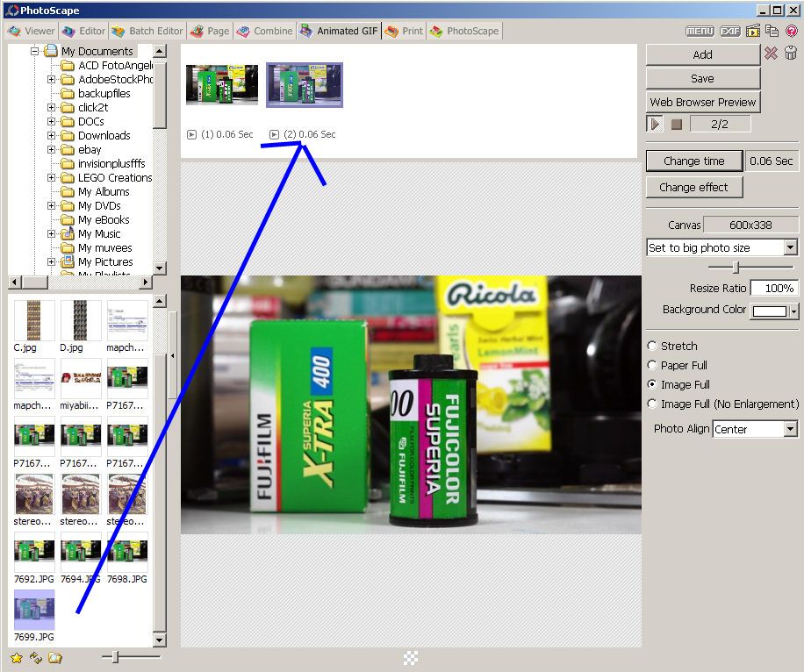Expand the My DVDs folder node
This screenshot has height=672, width=804.
[x=51, y=206]
